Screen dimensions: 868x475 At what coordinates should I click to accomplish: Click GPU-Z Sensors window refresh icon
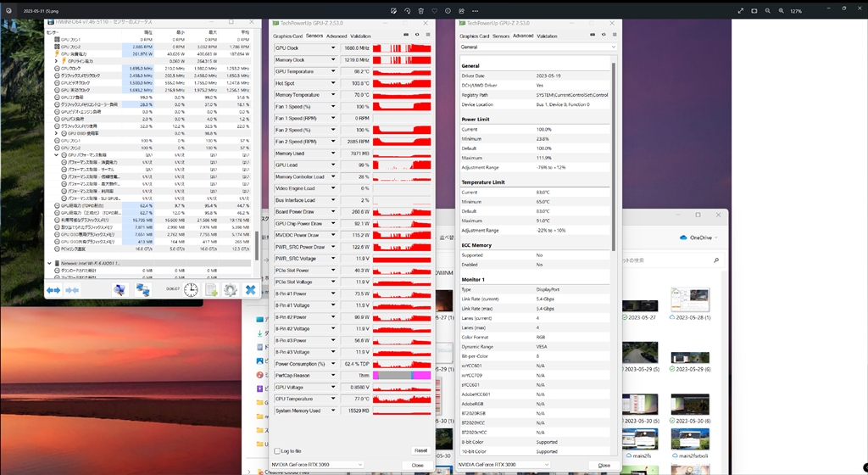(417, 34)
